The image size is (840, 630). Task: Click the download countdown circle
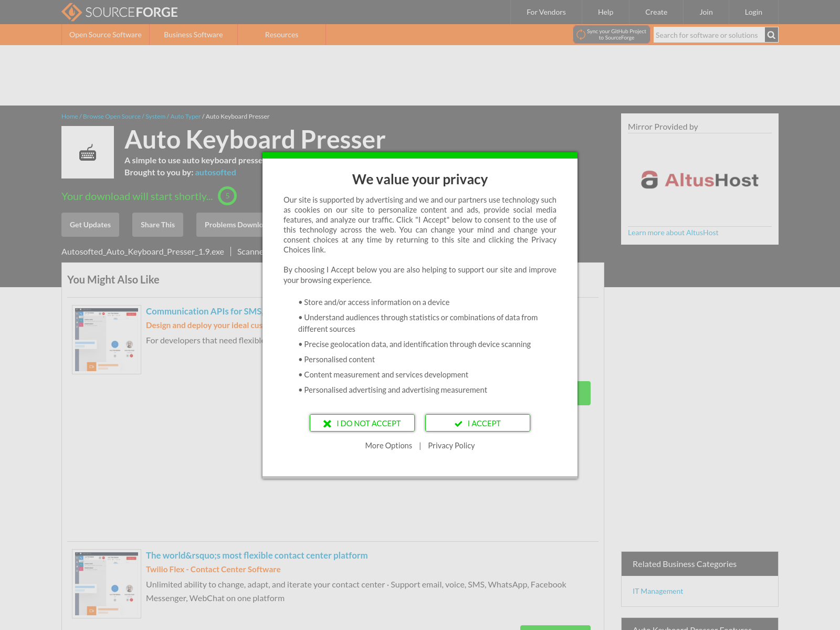click(x=227, y=196)
